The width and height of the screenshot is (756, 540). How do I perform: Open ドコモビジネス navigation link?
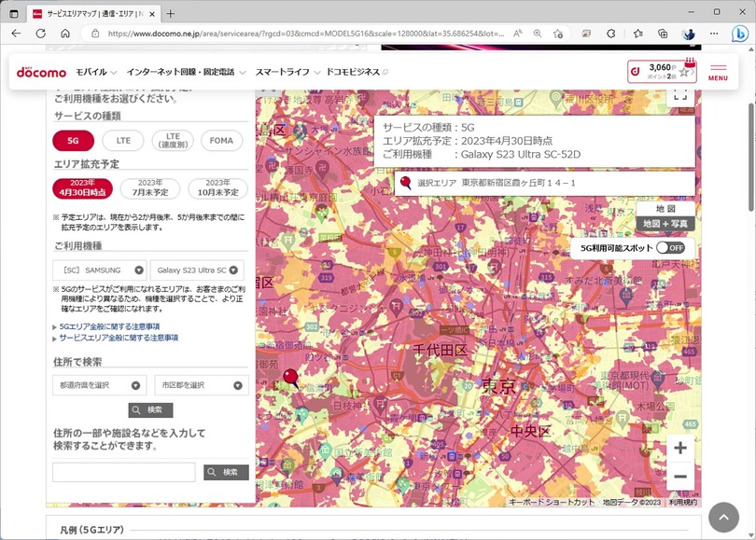pos(357,72)
